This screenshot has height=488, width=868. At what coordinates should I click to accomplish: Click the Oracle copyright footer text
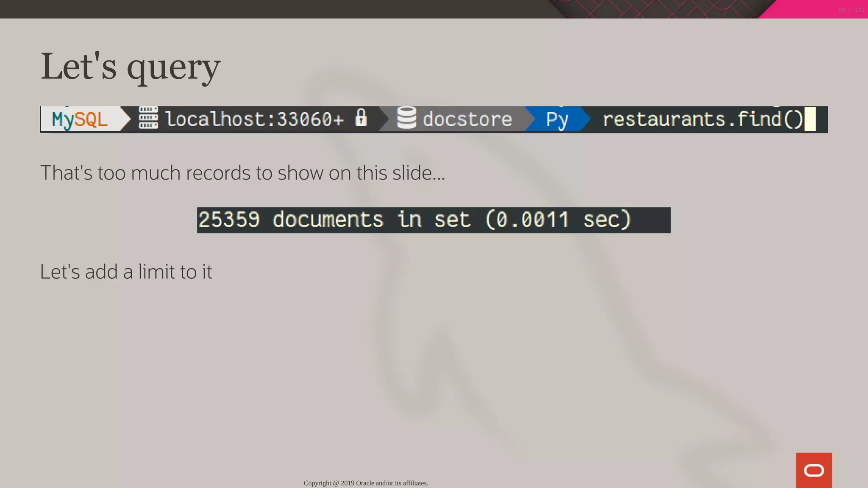click(x=366, y=483)
